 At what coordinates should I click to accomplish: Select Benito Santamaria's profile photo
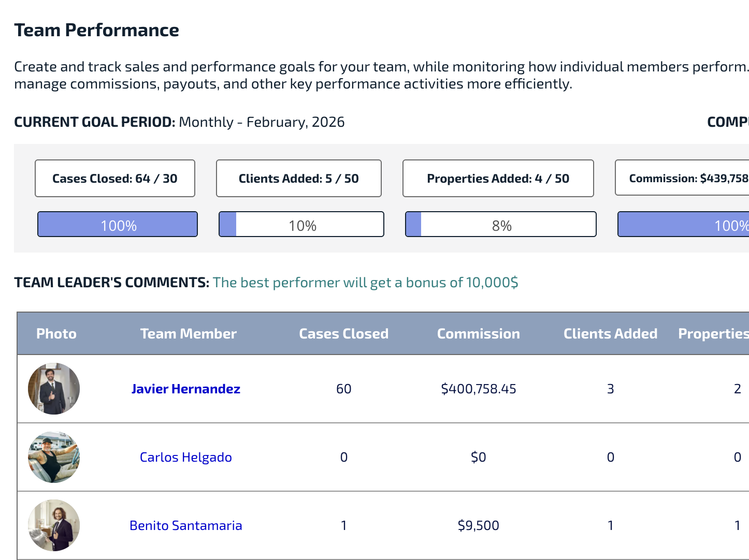pos(54,525)
